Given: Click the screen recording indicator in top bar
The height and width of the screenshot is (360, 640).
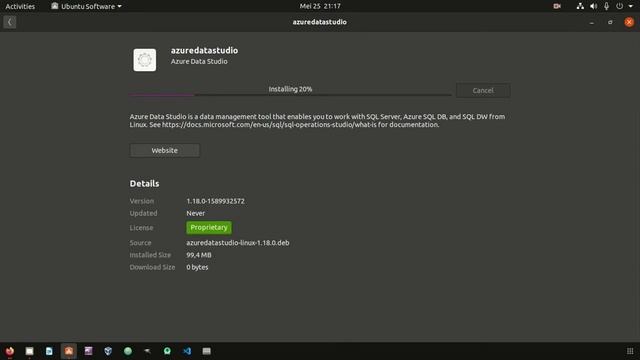Looking at the screenshot, I should tap(557, 6).
